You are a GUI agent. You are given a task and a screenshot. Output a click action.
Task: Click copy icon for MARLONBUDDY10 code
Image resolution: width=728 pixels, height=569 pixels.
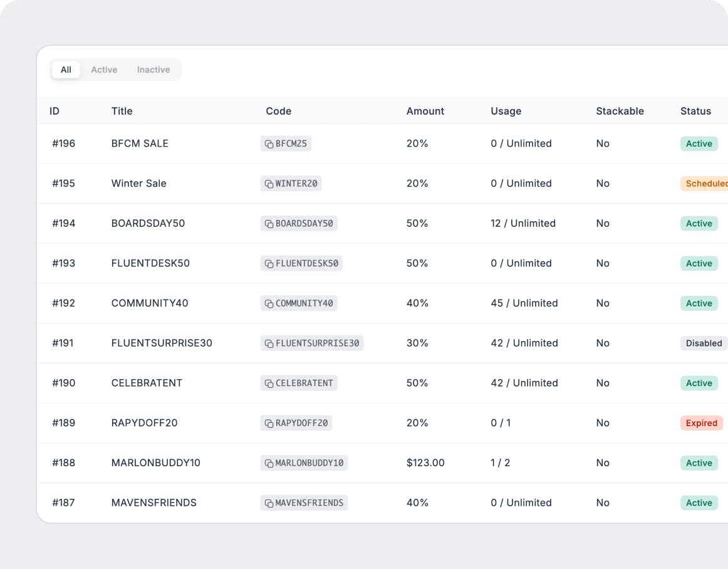269,464
